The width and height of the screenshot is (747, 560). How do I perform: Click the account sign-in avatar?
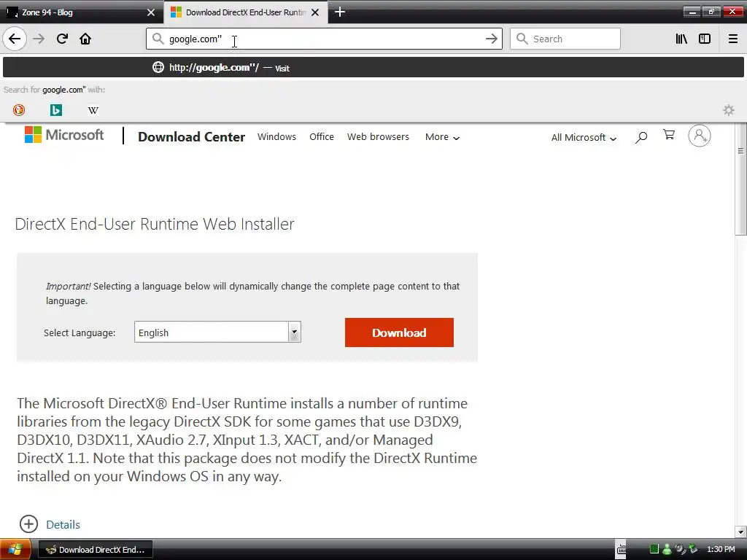[700, 136]
